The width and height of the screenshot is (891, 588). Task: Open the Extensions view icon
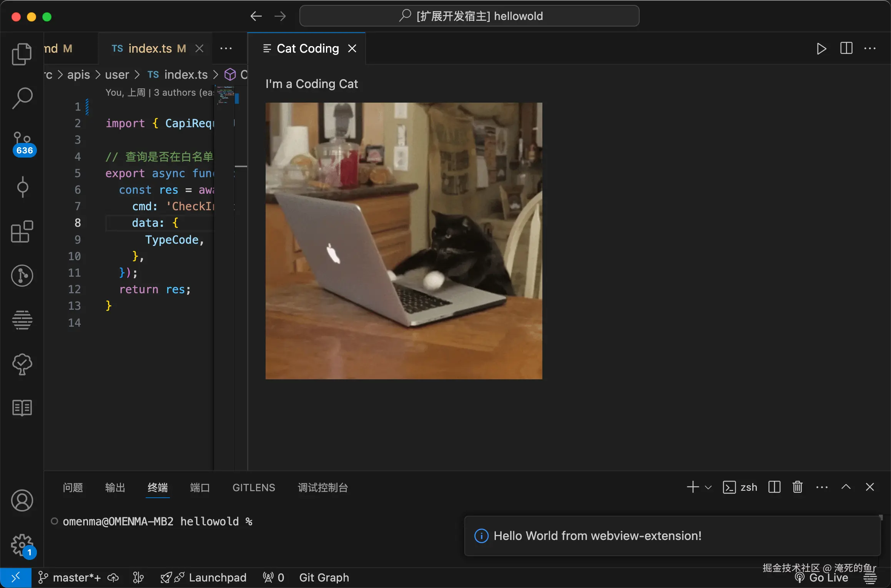tap(22, 231)
